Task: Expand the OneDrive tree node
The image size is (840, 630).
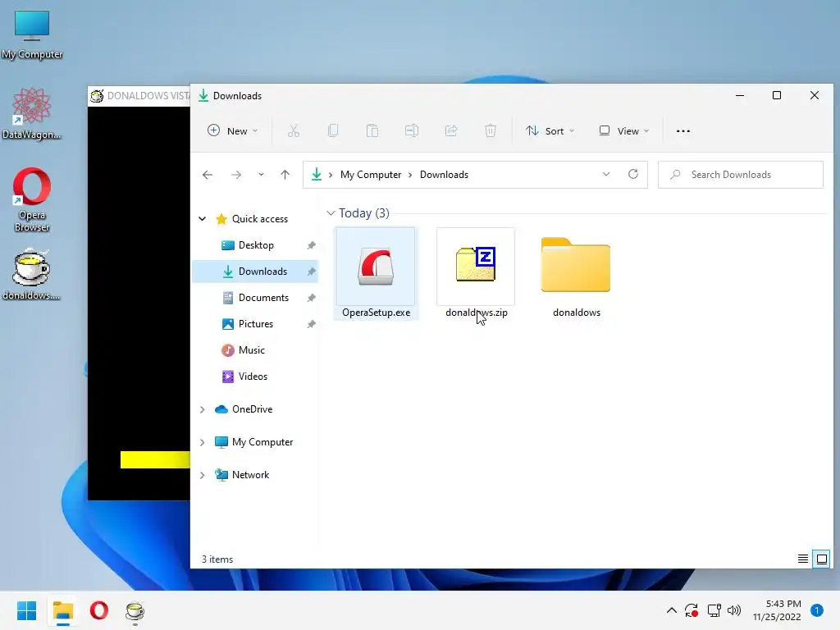Action: pyautogui.click(x=203, y=409)
